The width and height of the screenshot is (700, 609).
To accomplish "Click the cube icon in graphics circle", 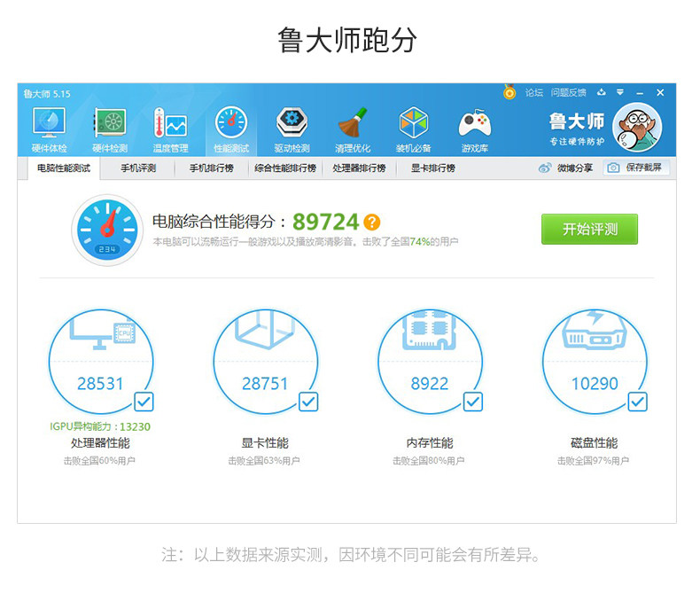I will [265, 330].
